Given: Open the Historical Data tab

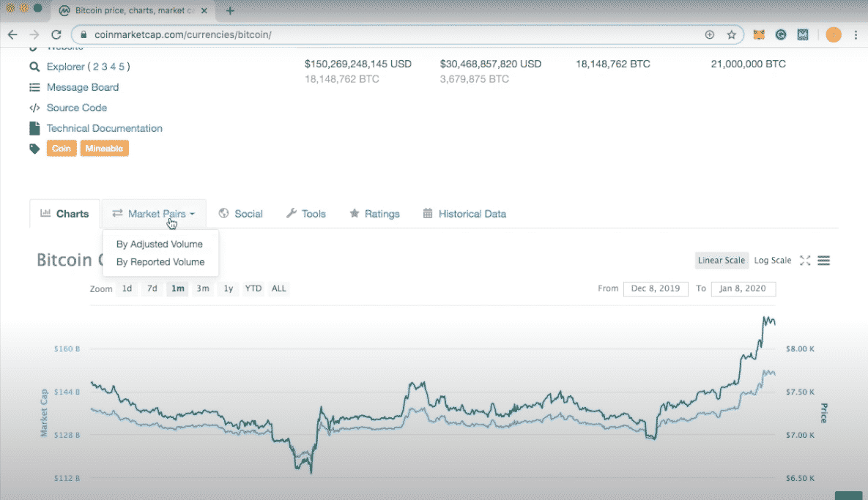Looking at the screenshot, I should pyautogui.click(x=465, y=214).
